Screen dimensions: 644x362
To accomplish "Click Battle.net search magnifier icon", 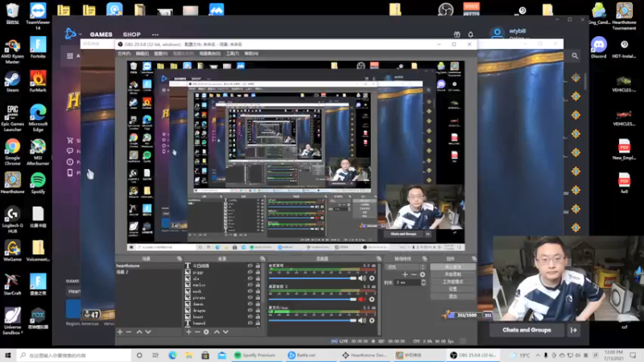I will (x=575, y=56).
